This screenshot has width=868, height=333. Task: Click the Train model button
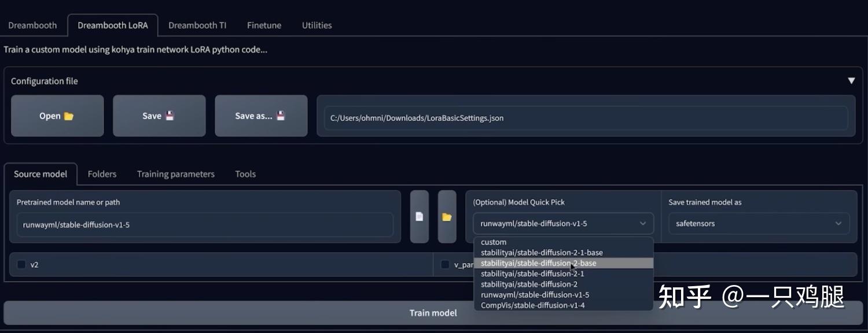click(433, 312)
